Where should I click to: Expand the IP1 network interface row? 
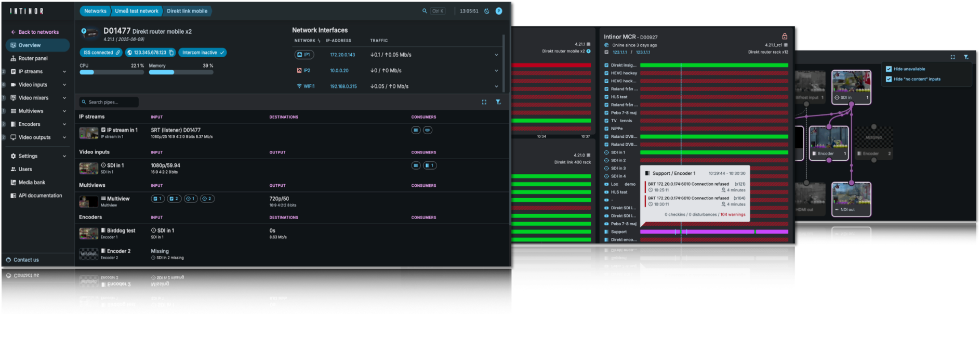click(496, 55)
